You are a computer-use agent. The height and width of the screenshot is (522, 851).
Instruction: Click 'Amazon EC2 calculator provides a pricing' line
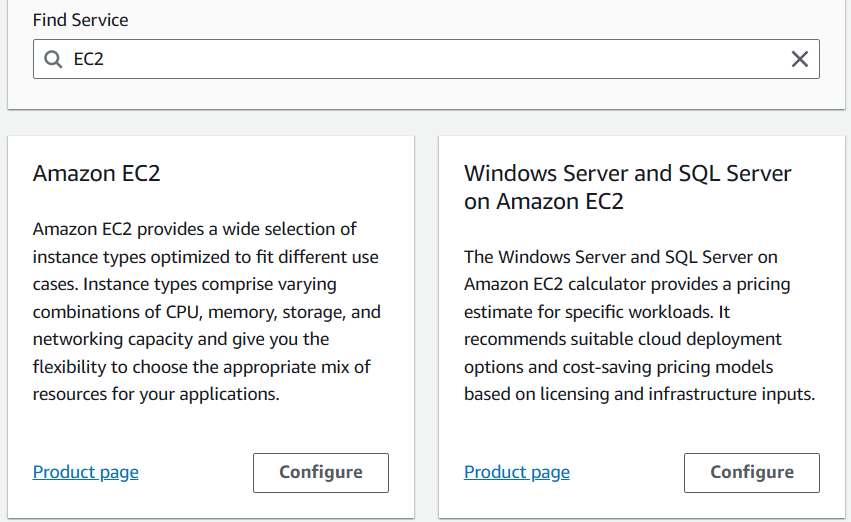click(x=627, y=284)
